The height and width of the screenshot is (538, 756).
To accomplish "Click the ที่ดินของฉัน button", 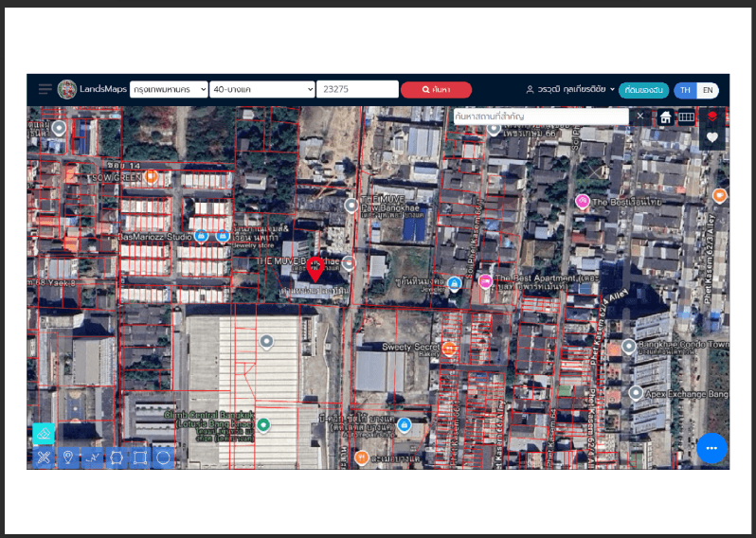I will (x=643, y=90).
